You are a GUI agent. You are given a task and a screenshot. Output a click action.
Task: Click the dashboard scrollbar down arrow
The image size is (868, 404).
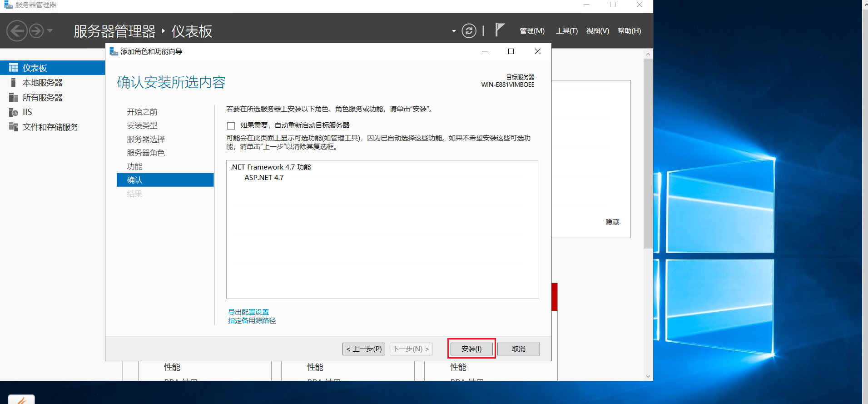coord(648,376)
